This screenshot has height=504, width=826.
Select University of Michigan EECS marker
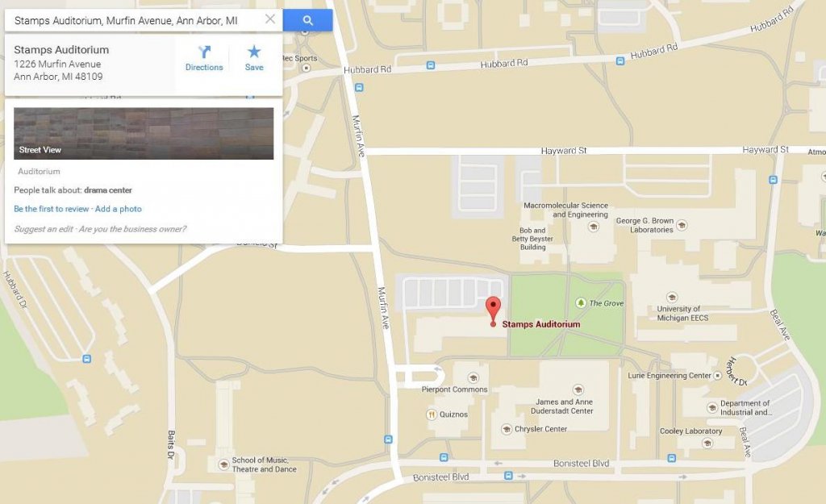click(672, 297)
